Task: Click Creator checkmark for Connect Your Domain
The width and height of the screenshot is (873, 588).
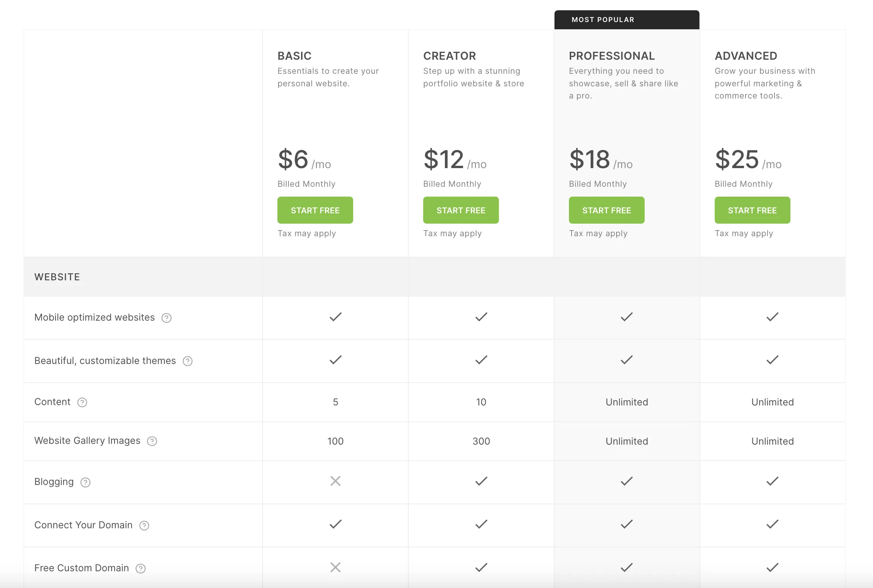Action: pyautogui.click(x=481, y=524)
